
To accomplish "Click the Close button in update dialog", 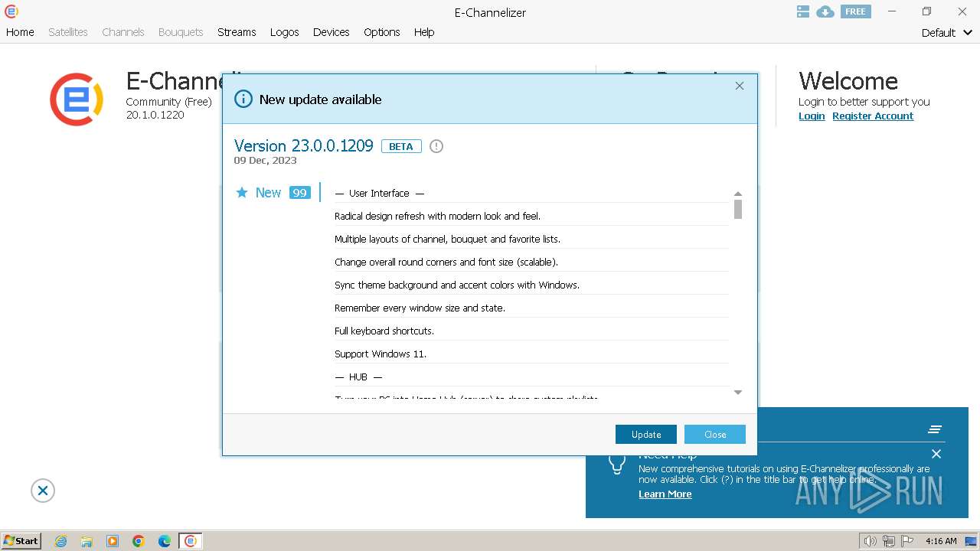I will click(715, 434).
